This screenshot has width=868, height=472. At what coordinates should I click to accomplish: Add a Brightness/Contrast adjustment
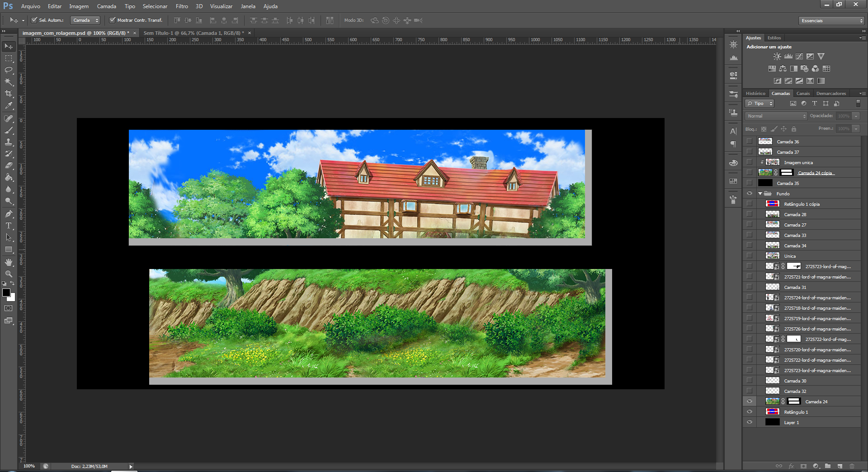click(x=777, y=57)
